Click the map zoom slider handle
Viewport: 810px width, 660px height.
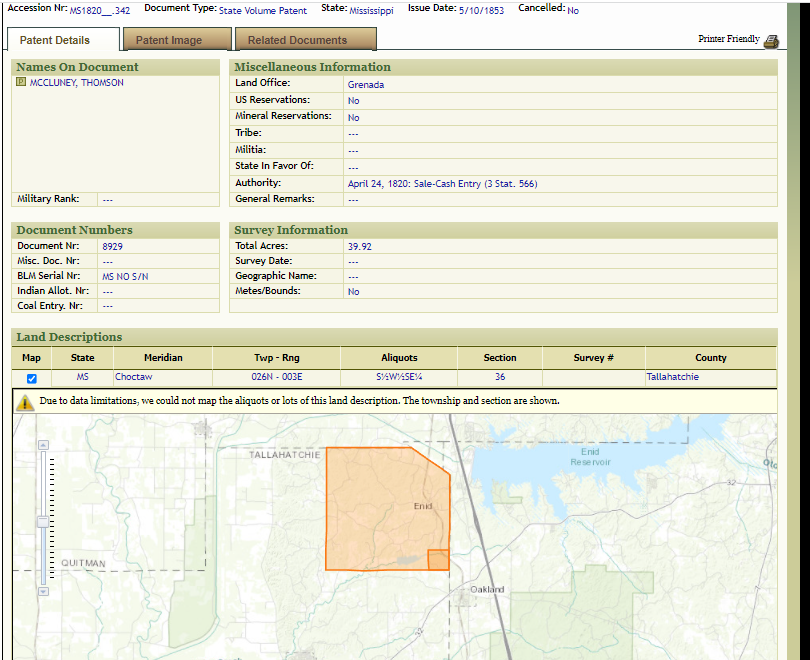(42, 521)
